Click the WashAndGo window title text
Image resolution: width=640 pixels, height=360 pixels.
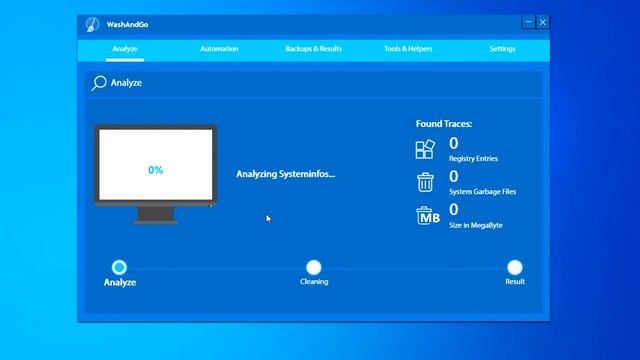tap(127, 24)
